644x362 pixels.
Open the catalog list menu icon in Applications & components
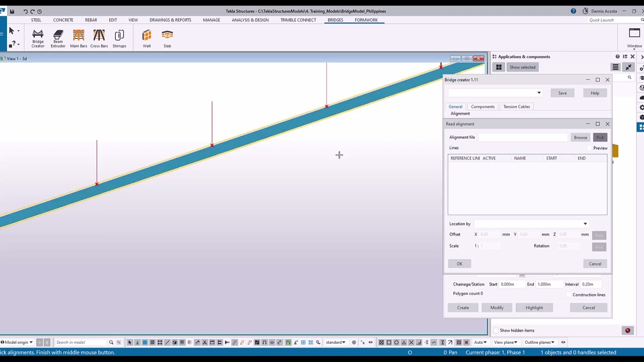(x=615, y=67)
